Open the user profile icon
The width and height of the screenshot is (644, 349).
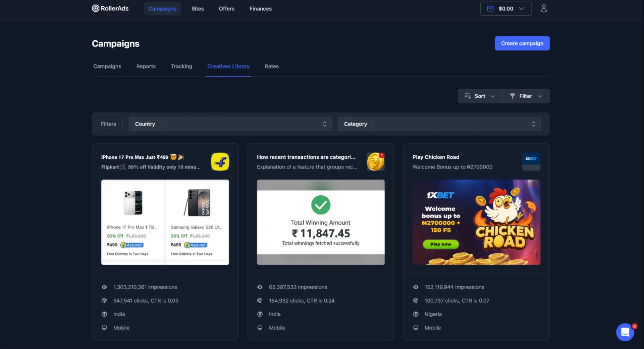544,8
